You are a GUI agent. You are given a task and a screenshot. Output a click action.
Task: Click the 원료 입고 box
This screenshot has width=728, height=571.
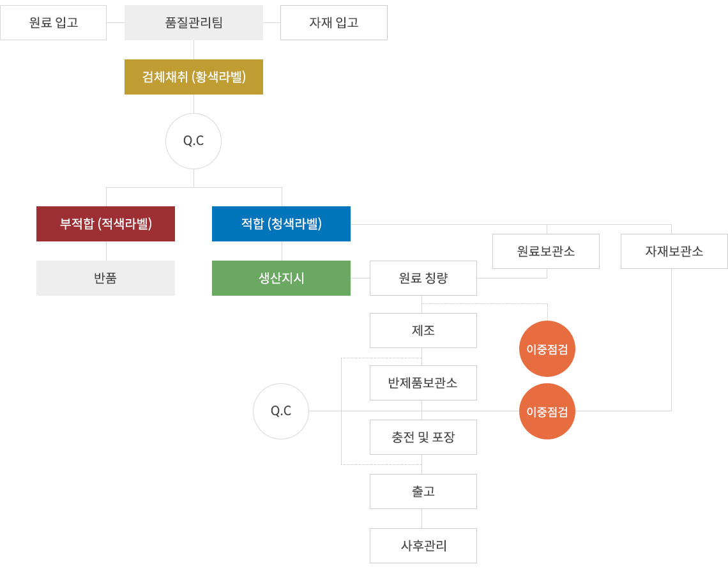coord(53,23)
